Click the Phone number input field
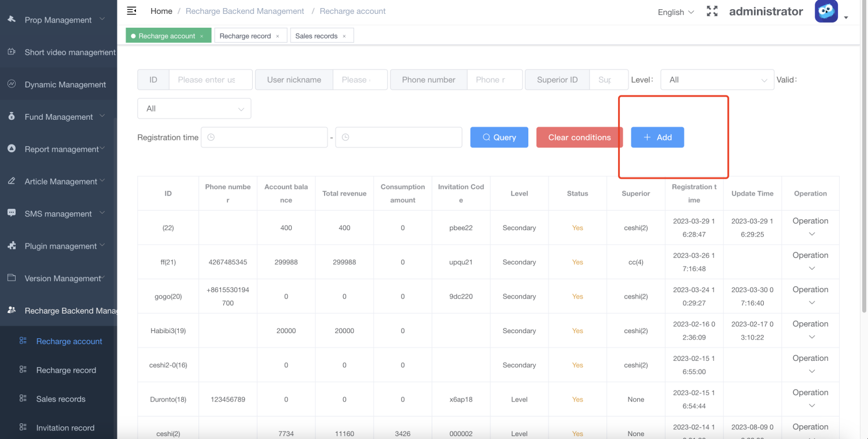The height and width of the screenshot is (439, 868). click(494, 80)
